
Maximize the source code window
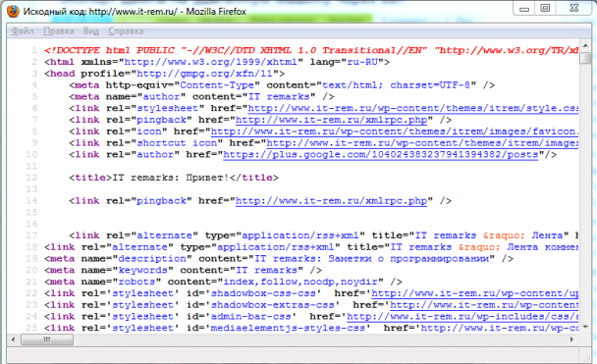[545, 9]
